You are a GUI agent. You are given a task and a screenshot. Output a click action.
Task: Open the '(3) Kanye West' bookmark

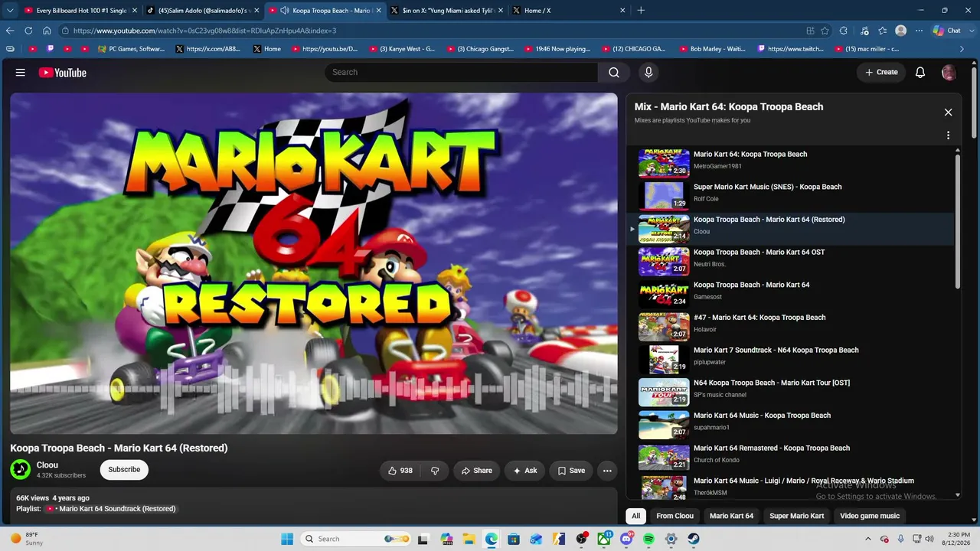(401, 49)
